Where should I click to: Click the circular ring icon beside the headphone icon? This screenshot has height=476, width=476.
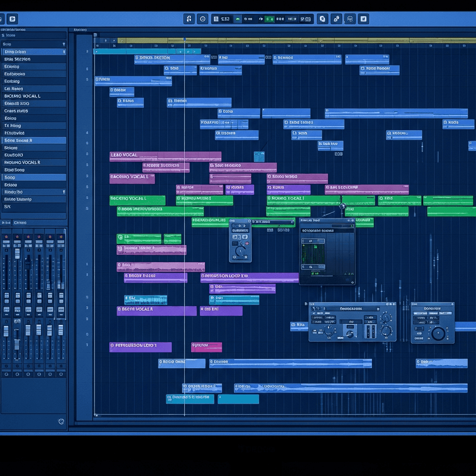(x=203, y=19)
